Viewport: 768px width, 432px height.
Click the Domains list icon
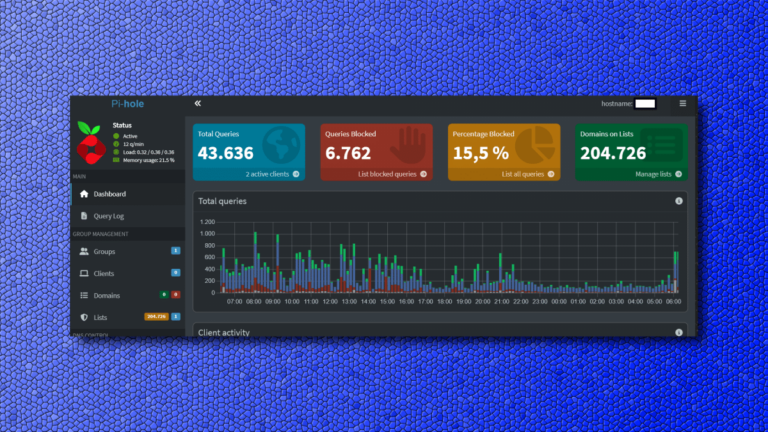(x=84, y=295)
